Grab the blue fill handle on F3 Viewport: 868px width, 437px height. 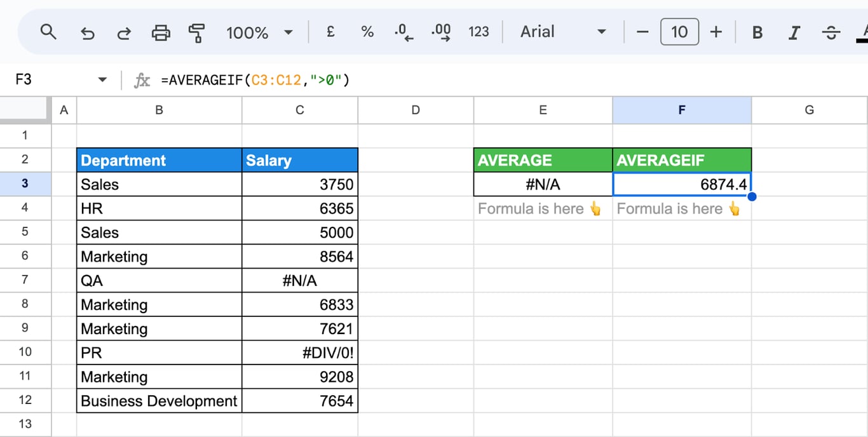pyautogui.click(x=752, y=196)
